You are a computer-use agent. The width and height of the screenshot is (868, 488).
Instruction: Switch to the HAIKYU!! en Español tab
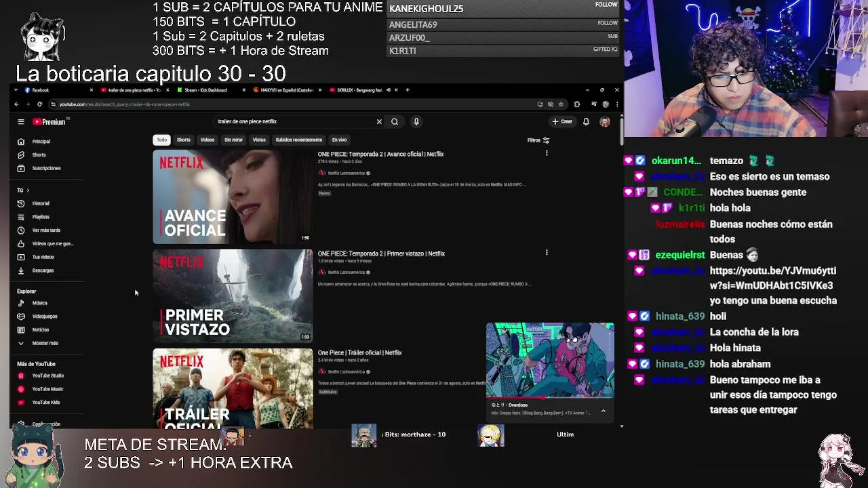pyautogui.click(x=288, y=90)
